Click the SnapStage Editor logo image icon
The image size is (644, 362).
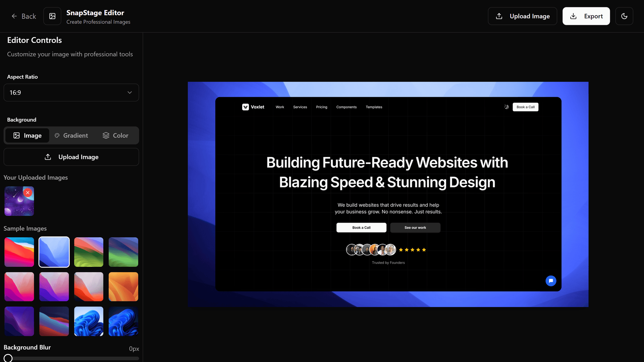[52, 16]
